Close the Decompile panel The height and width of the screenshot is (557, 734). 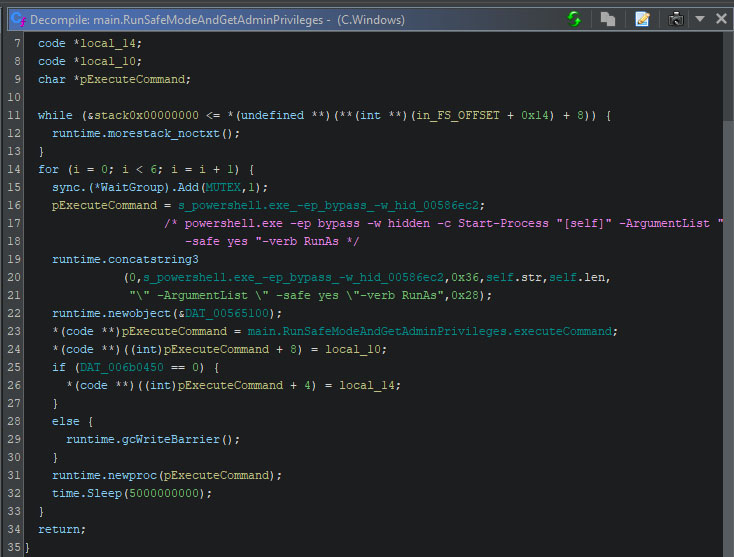coord(721,19)
